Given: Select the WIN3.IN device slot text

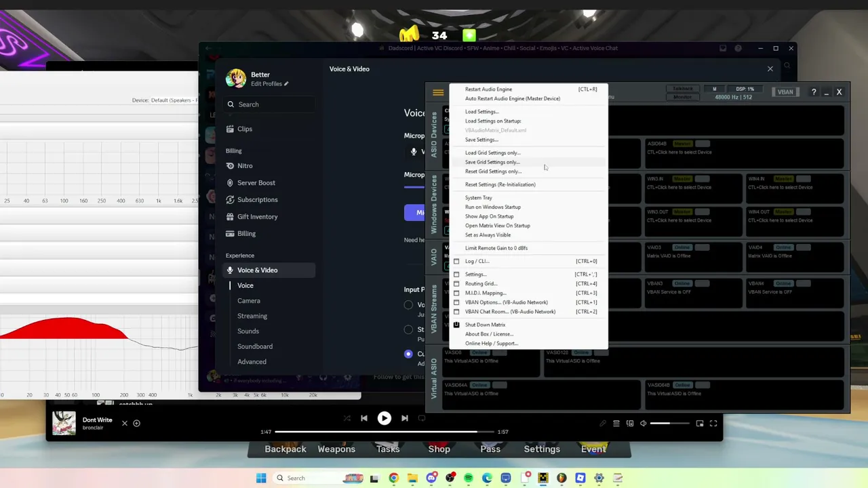Looking at the screenshot, I should pos(679,187).
